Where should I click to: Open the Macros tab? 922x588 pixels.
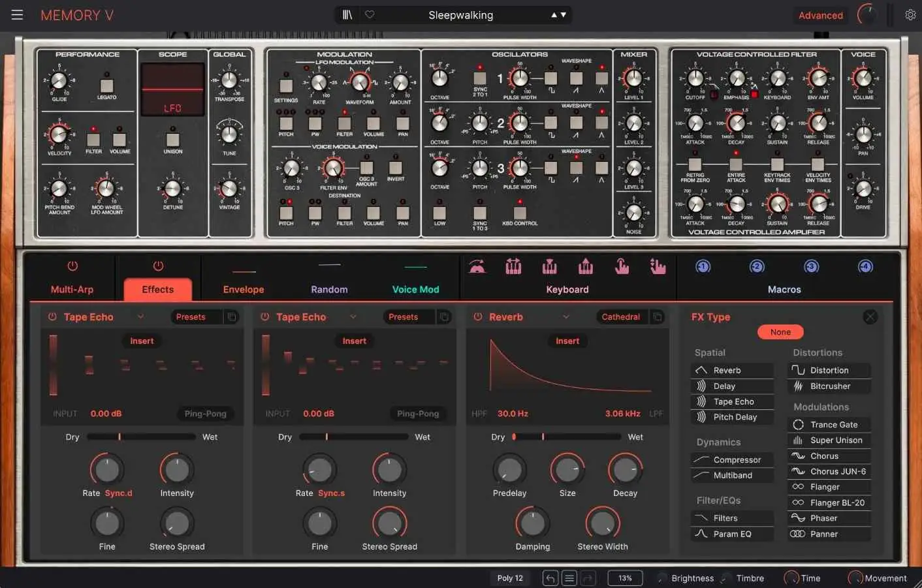[784, 289]
